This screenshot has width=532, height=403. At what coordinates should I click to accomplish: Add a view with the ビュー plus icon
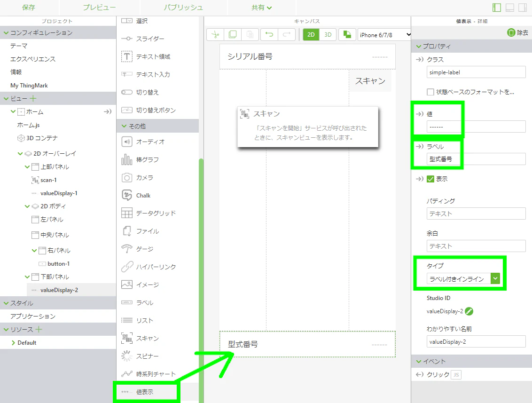tap(33, 98)
